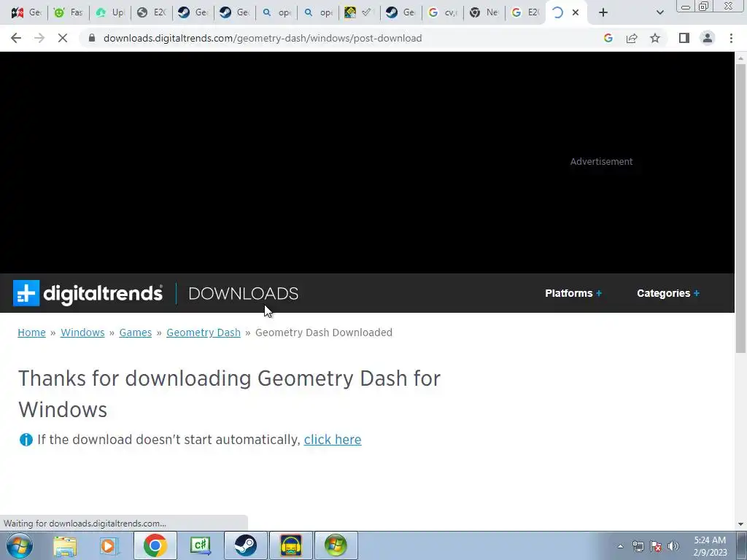This screenshot has width=747, height=560.
Task: Open the Windows breadcrumb link
Action: [x=82, y=332]
